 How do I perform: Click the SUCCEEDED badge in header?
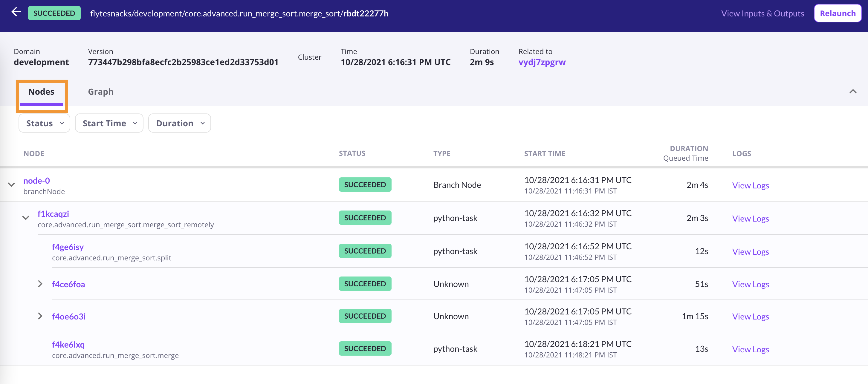coord(54,13)
